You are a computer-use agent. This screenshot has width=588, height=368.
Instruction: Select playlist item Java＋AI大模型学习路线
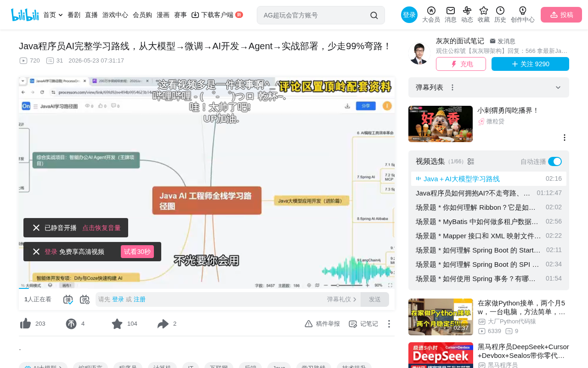(489, 178)
